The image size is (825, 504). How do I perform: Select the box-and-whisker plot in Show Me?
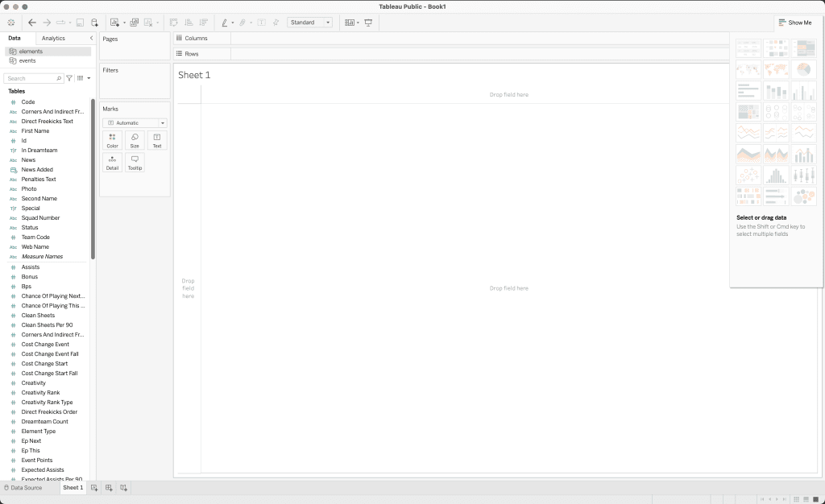click(x=803, y=175)
